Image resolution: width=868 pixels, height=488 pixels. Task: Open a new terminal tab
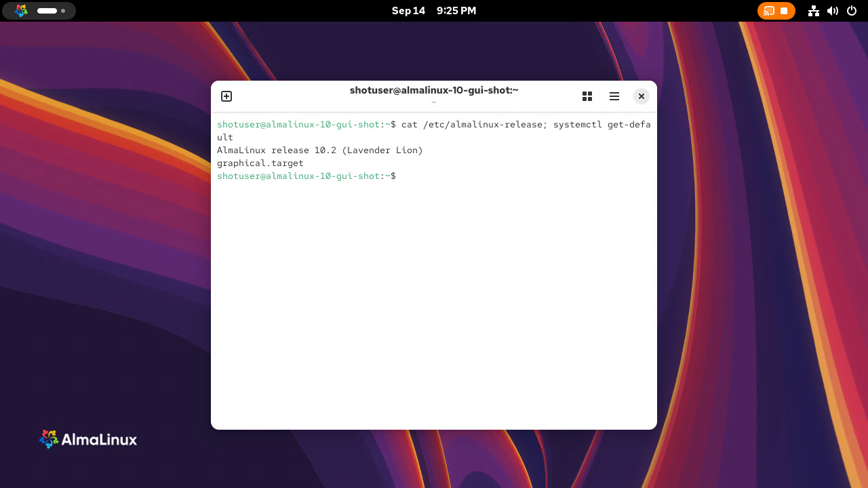tap(226, 96)
